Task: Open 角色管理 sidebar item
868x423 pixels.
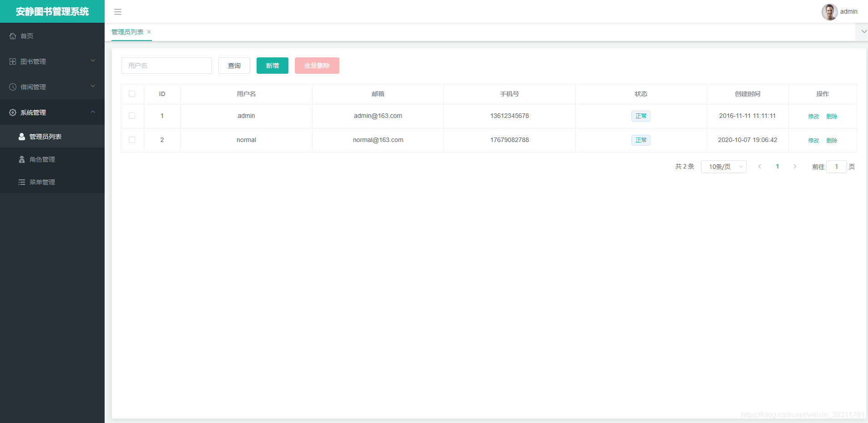Action: 52,159
